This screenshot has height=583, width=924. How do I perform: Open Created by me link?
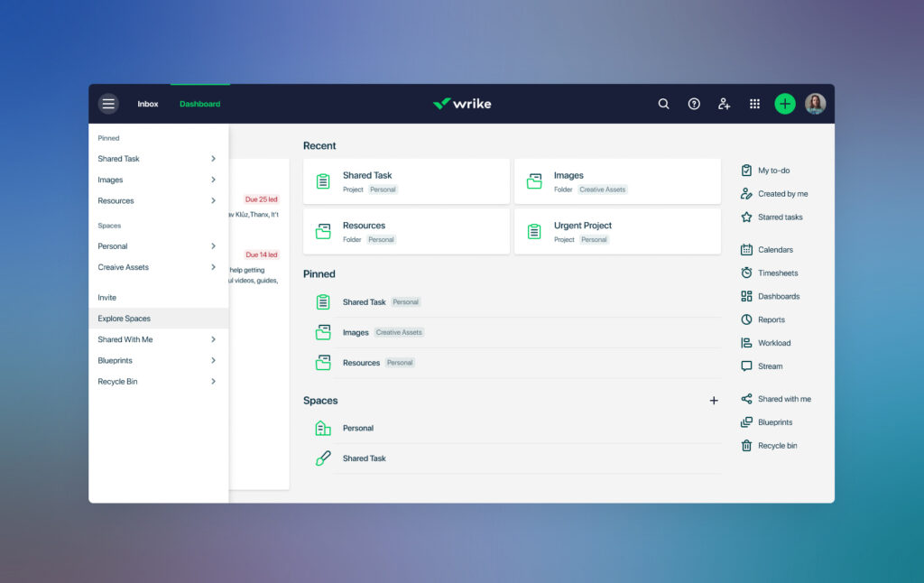[783, 193]
